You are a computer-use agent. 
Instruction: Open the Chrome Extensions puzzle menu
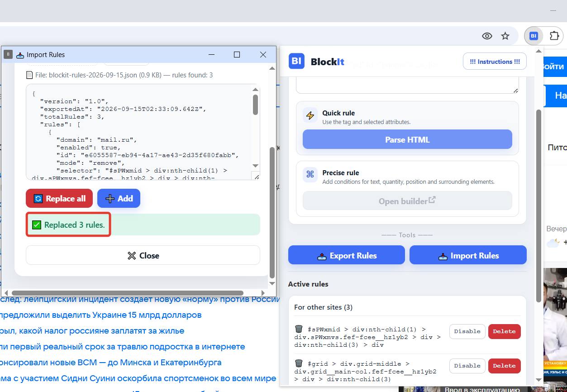[x=554, y=36]
